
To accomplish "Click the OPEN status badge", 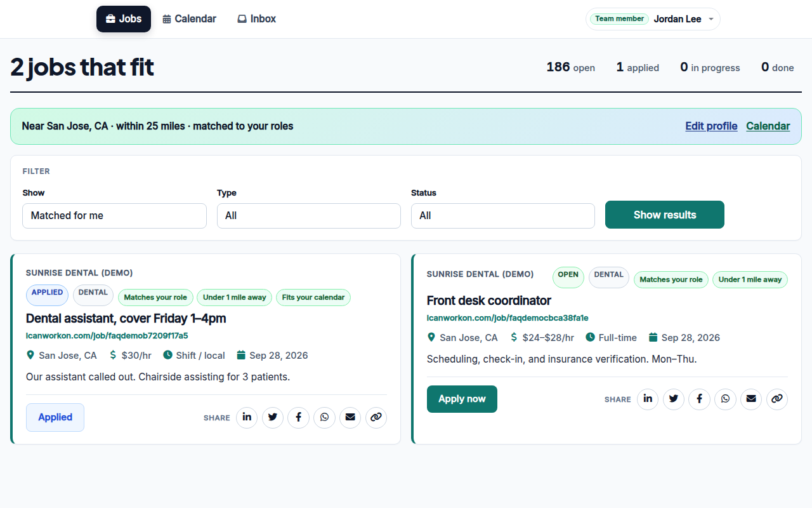I will point(568,277).
